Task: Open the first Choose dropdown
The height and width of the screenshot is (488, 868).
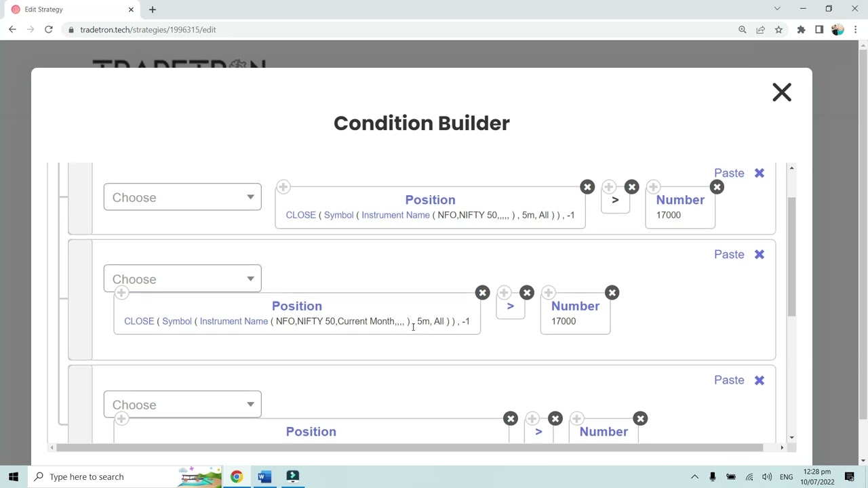Action: 182,197
